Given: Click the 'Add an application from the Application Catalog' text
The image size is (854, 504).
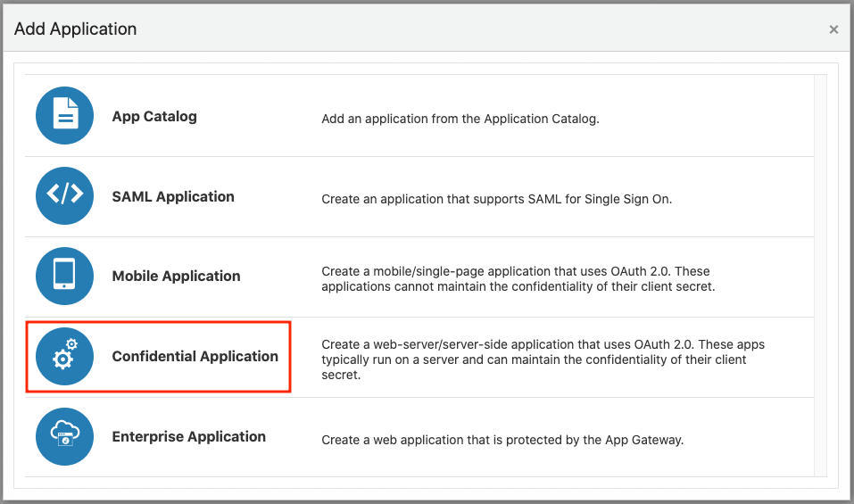Looking at the screenshot, I should pos(460,119).
